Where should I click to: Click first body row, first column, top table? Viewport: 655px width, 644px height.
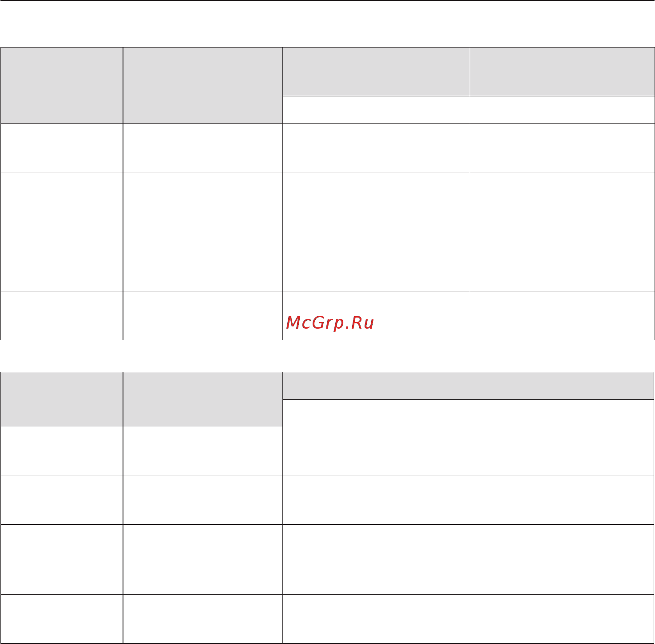click(62, 148)
